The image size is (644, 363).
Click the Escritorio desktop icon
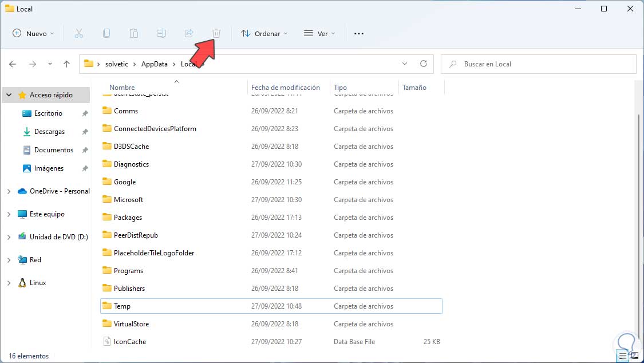tap(27, 113)
